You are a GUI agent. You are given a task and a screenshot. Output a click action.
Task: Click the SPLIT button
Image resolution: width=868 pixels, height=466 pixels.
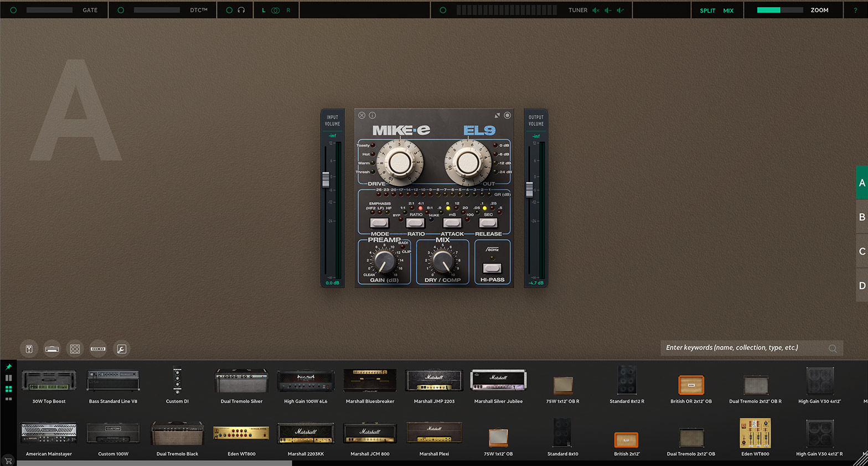pyautogui.click(x=707, y=11)
